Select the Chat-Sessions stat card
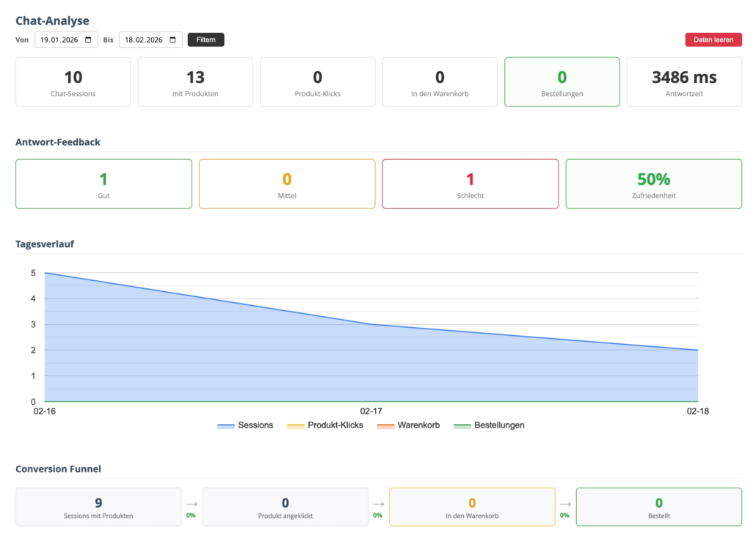756x542 pixels. click(x=73, y=82)
